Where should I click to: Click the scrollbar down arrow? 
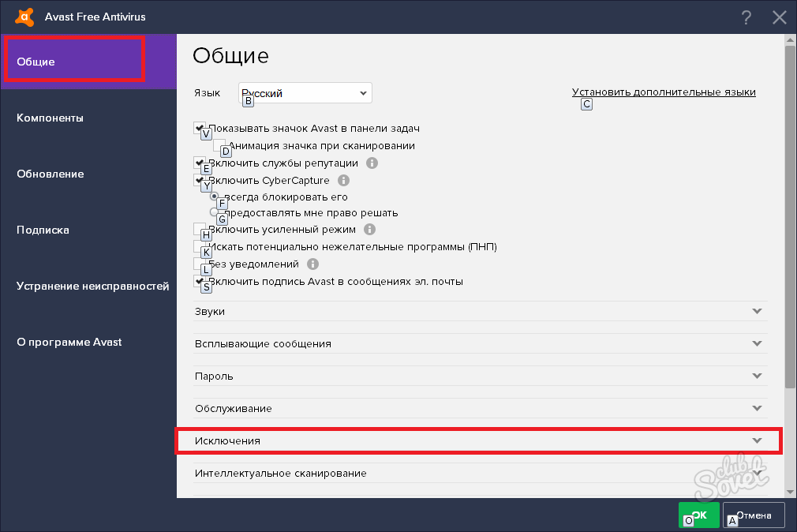[791, 492]
